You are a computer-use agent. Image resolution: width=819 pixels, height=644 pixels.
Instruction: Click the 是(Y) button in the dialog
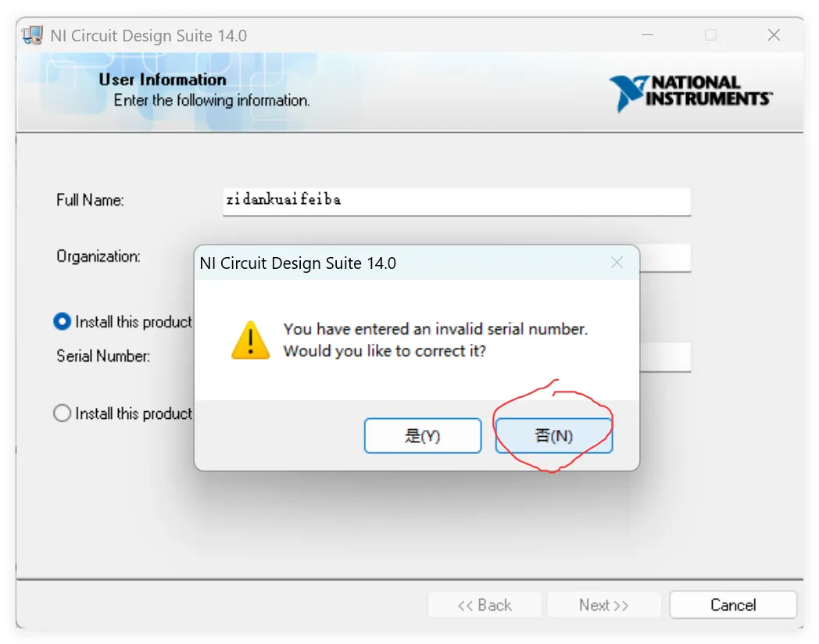point(423,435)
